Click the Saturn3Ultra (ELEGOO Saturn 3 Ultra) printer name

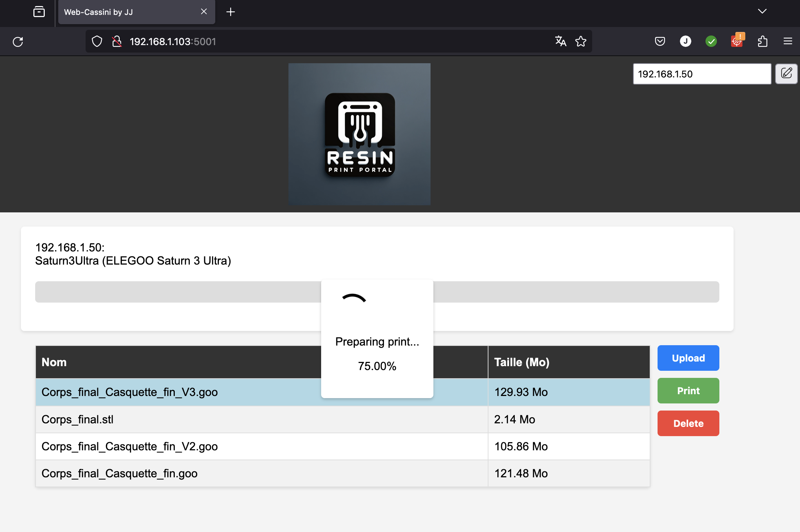click(133, 261)
